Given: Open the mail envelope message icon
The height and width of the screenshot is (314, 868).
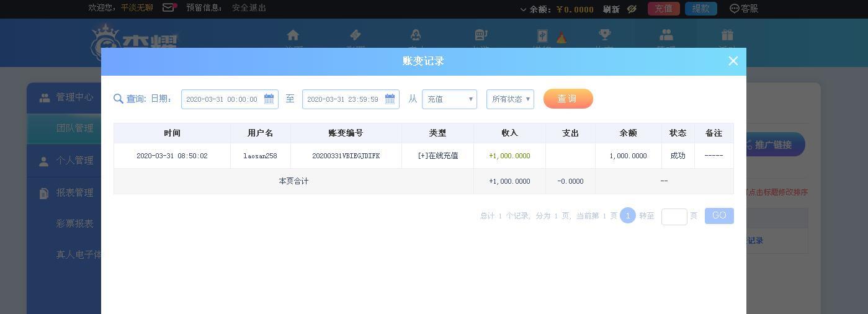Looking at the screenshot, I should 168,8.
